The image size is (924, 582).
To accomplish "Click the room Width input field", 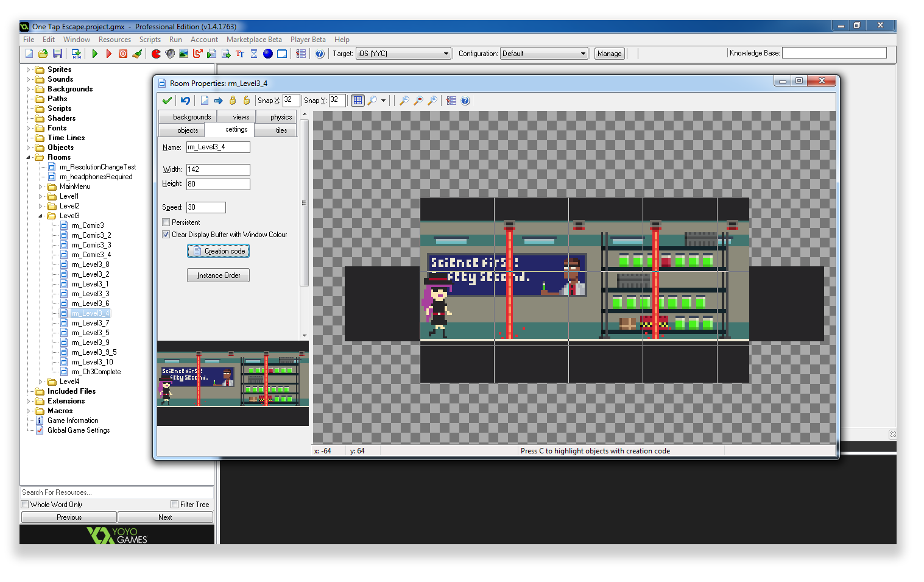I will click(x=218, y=169).
